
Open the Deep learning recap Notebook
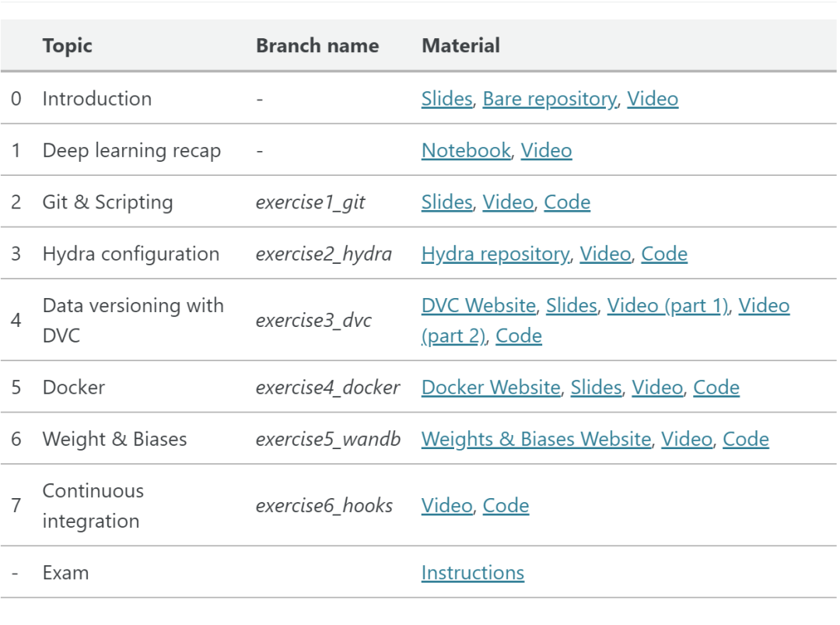pyautogui.click(x=466, y=150)
